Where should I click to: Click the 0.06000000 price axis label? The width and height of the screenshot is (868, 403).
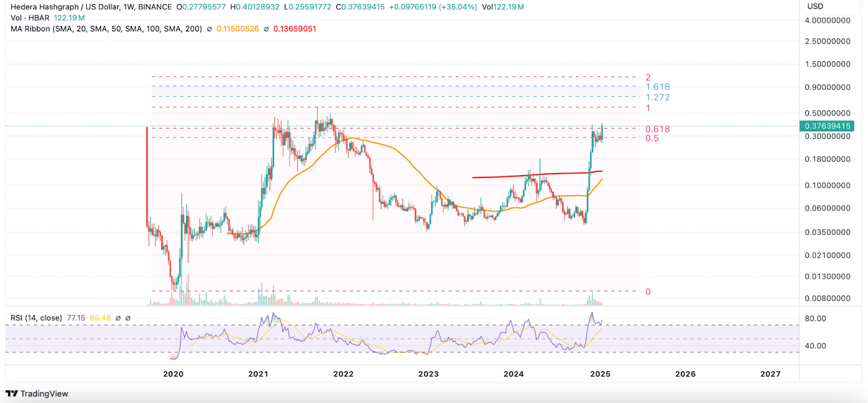pos(828,208)
